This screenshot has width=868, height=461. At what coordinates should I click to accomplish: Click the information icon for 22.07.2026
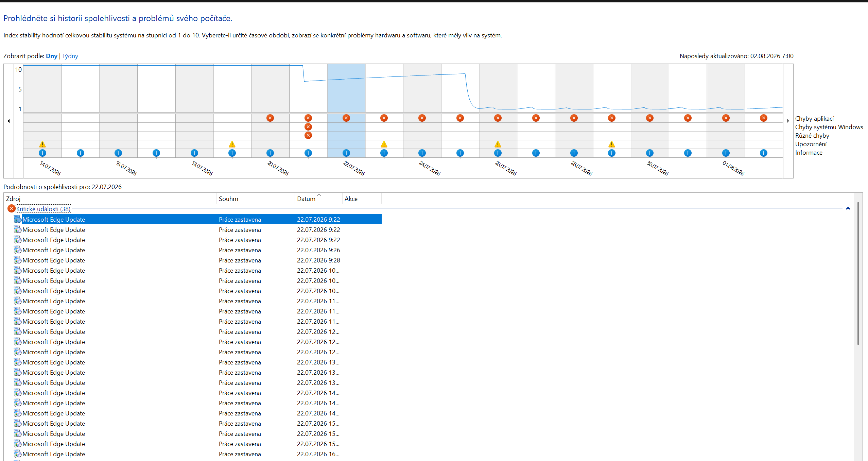[346, 153]
